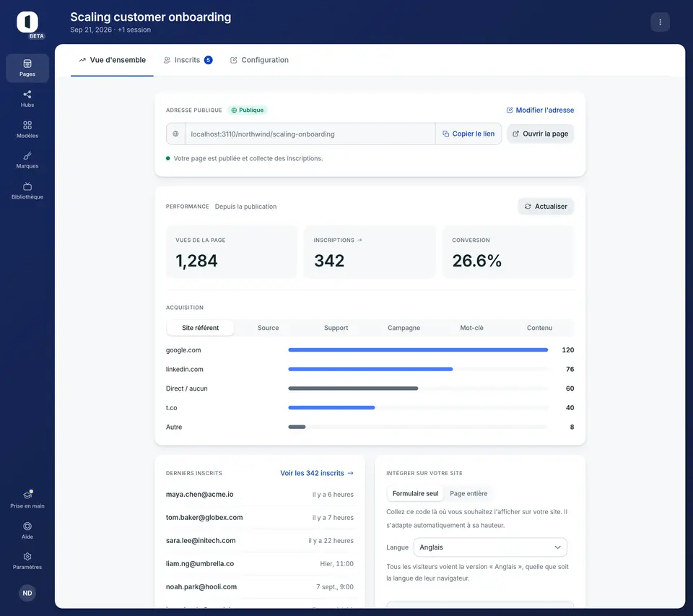The height and width of the screenshot is (616, 693).
Task: Select liam.ng@umbrella.co subscriber row
Action: pyautogui.click(x=260, y=563)
